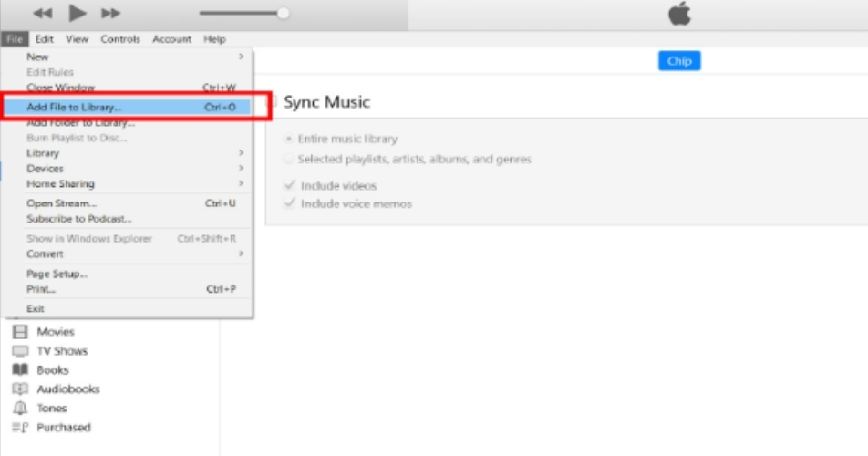Click the Play button in playback controls

tap(77, 14)
